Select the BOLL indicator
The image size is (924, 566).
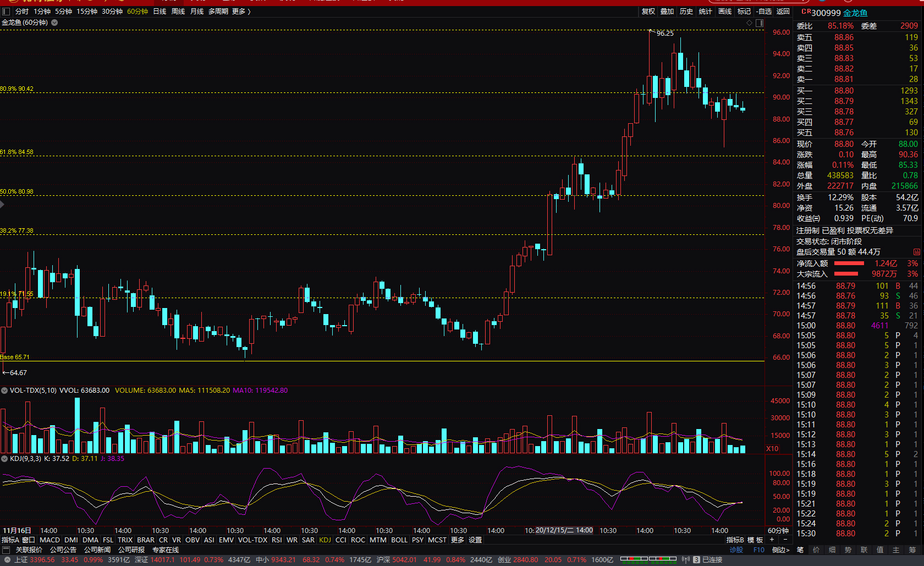pyautogui.click(x=399, y=540)
